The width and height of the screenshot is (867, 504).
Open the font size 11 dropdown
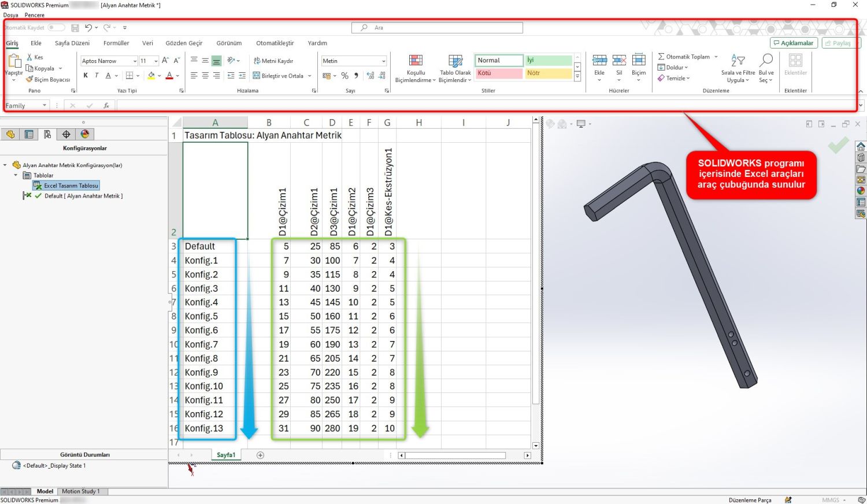pyautogui.click(x=156, y=61)
